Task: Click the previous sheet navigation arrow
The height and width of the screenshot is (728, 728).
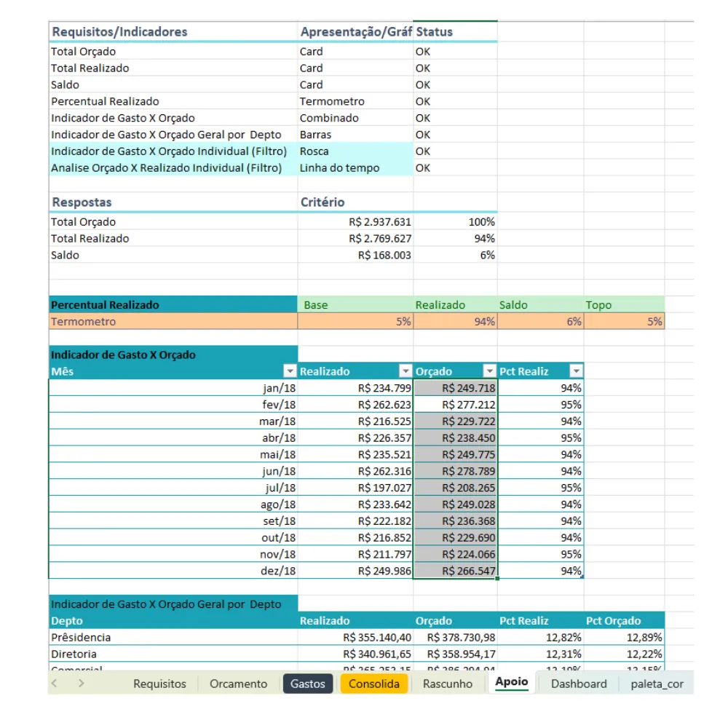Action: point(55,683)
